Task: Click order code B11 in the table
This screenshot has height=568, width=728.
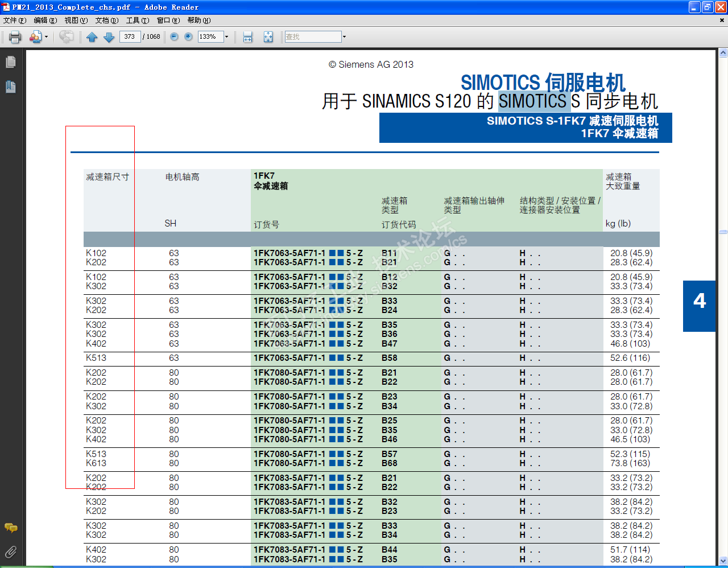Action: [x=390, y=253]
